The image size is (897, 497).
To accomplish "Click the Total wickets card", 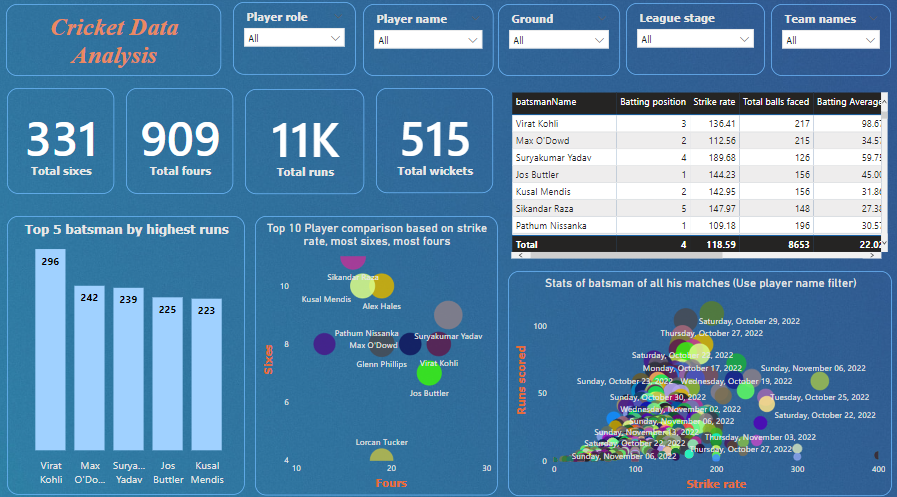I will pyautogui.click(x=433, y=142).
